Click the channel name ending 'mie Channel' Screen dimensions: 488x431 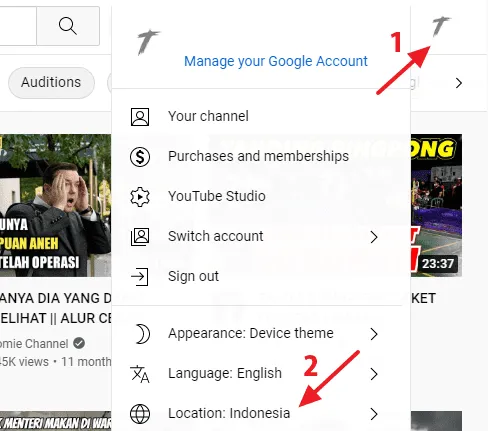click(34, 344)
